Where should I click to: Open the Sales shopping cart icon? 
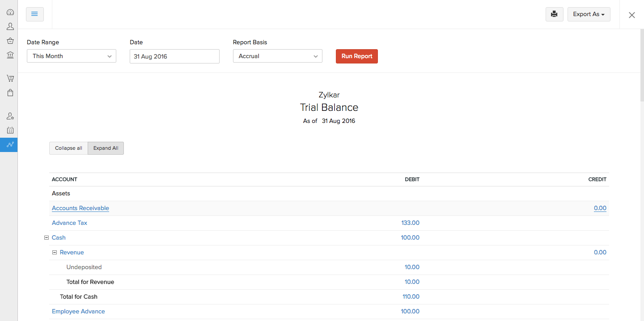point(10,78)
